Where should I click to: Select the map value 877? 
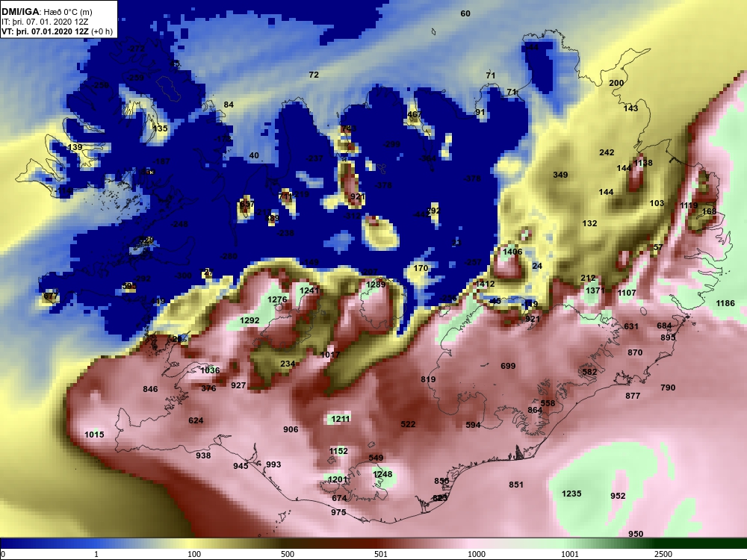pos(633,396)
